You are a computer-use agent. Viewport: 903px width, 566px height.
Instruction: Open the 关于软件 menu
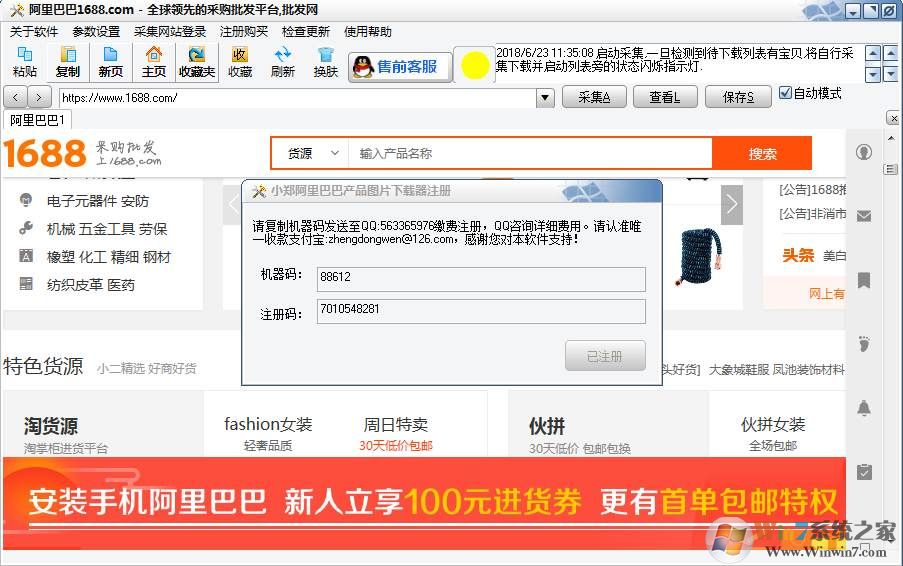34,32
